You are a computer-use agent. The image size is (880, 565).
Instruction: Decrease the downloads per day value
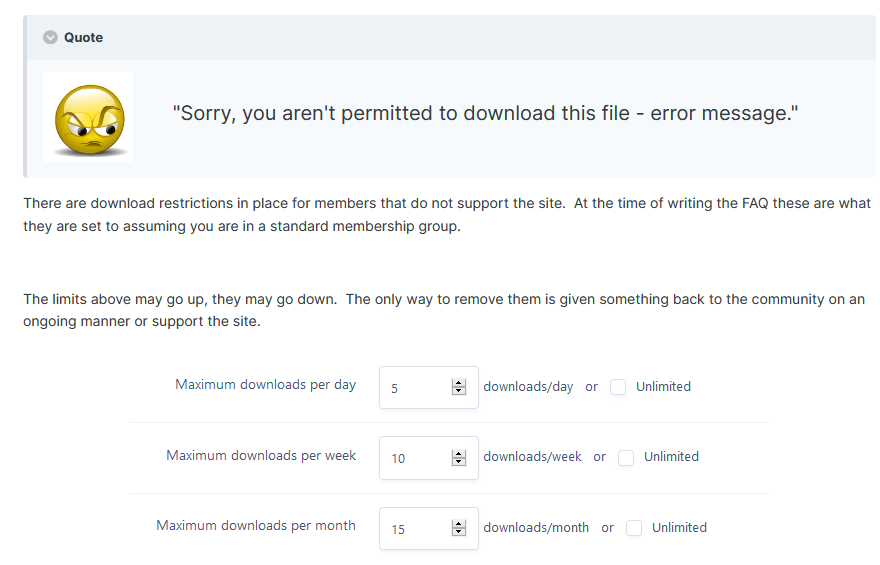[x=459, y=391]
